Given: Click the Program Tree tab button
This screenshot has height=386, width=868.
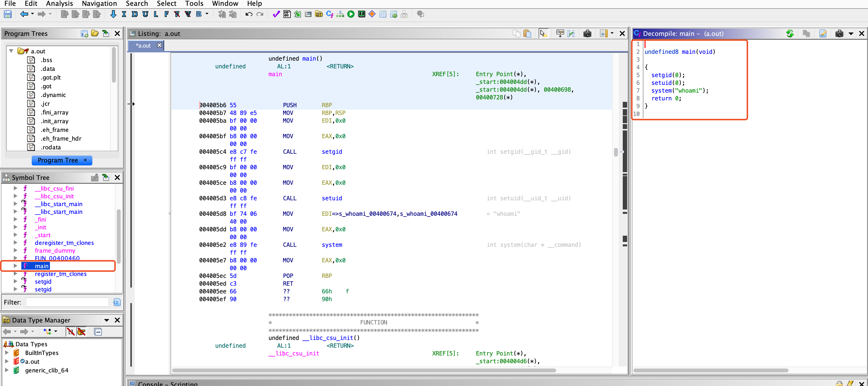Looking at the screenshot, I should (58, 160).
